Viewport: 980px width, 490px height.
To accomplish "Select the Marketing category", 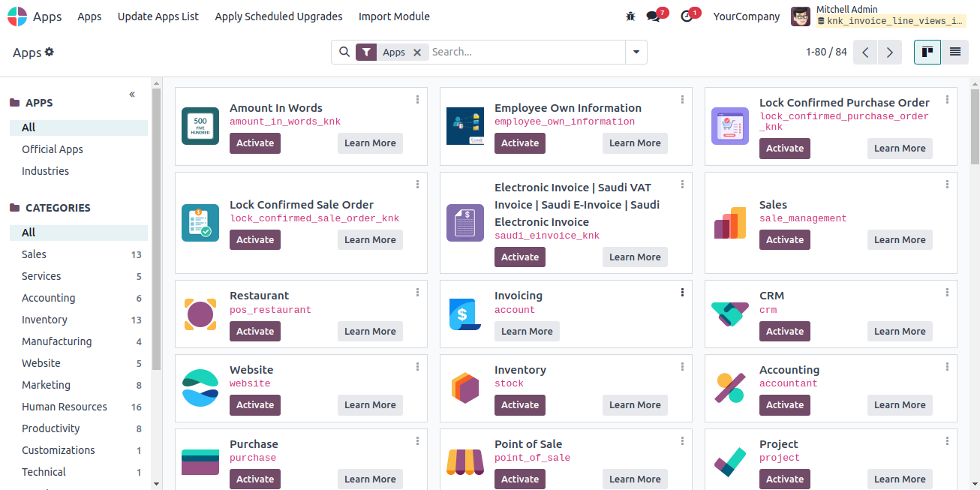I will (x=79, y=385).
